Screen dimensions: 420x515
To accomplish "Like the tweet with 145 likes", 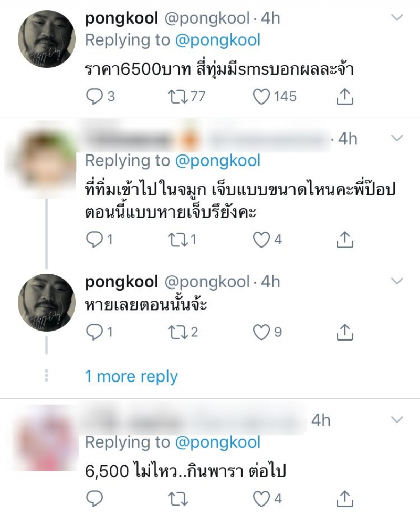I will (x=261, y=96).
